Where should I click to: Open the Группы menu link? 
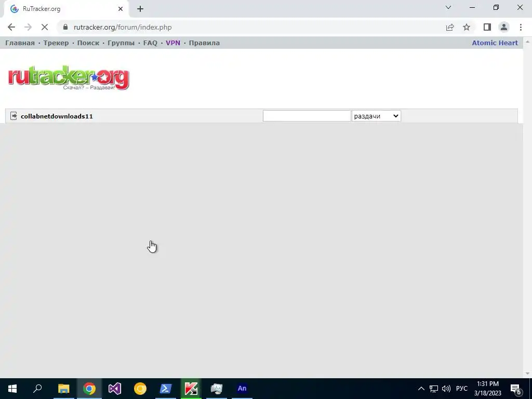121,43
